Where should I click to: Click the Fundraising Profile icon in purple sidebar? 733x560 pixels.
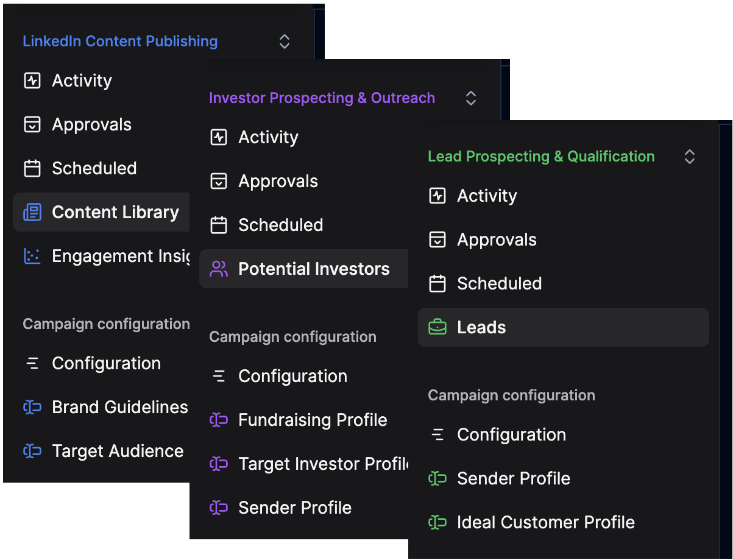pyautogui.click(x=219, y=420)
